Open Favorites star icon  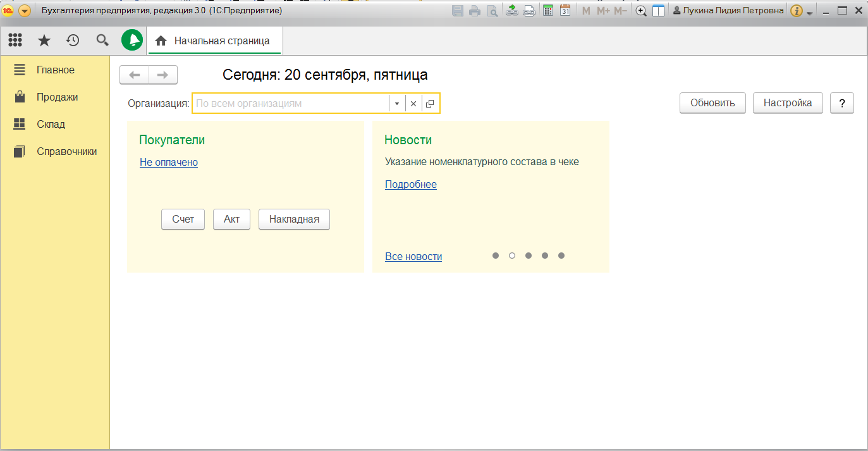click(44, 40)
